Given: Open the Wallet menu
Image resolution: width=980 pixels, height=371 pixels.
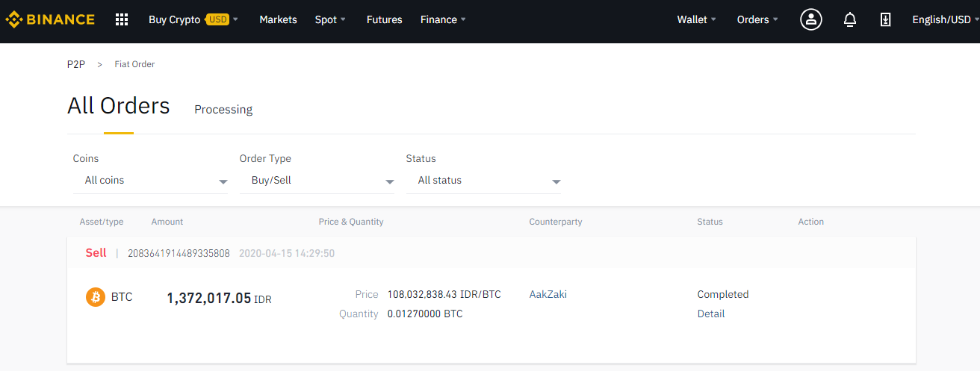Looking at the screenshot, I should coord(697,19).
